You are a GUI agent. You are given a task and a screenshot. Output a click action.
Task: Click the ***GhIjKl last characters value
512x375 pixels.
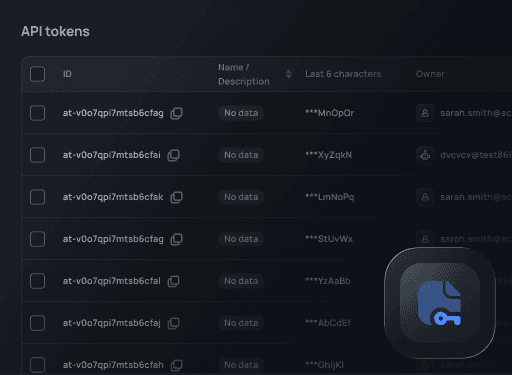click(x=324, y=365)
